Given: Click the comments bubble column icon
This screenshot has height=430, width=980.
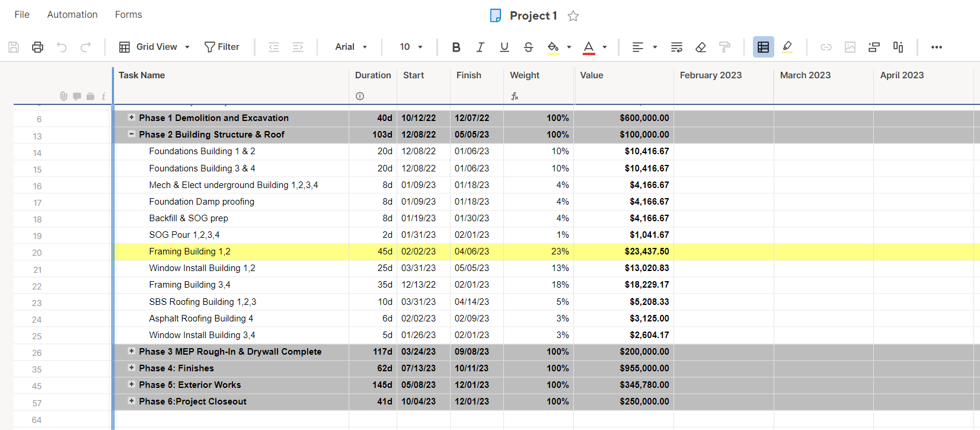Looking at the screenshot, I should pyautogui.click(x=77, y=96).
